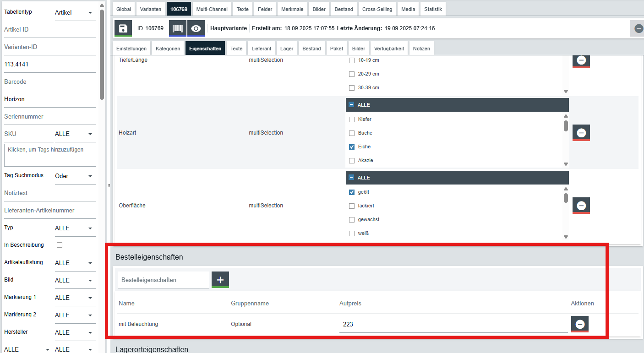Click the Aufpreis field showing 223

coord(453,324)
